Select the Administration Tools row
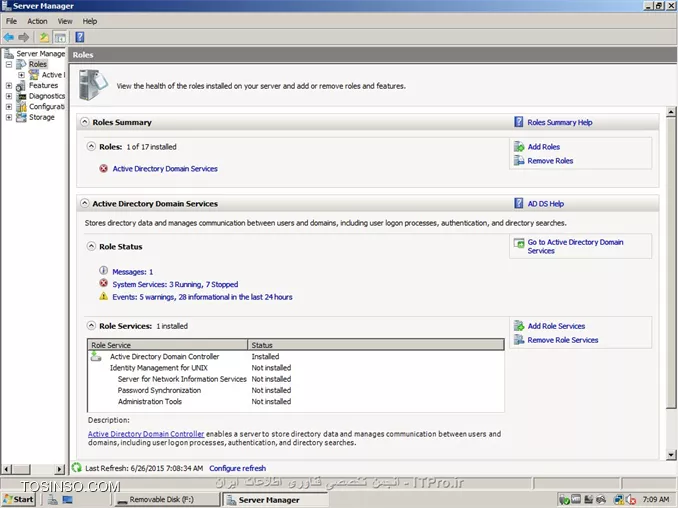Image resolution: width=678 pixels, height=508 pixels. tap(295, 401)
